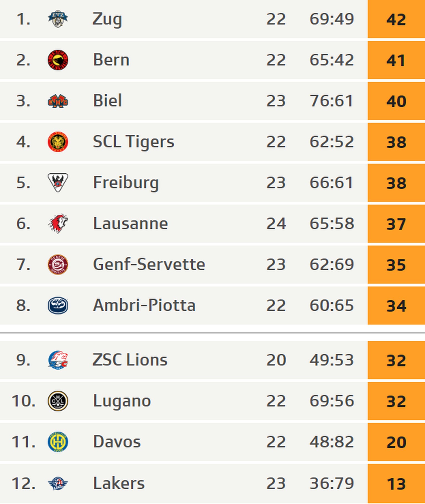Open the SCL Tigers logo
The width and height of the screenshot is (425, 504).
(58, 142)
